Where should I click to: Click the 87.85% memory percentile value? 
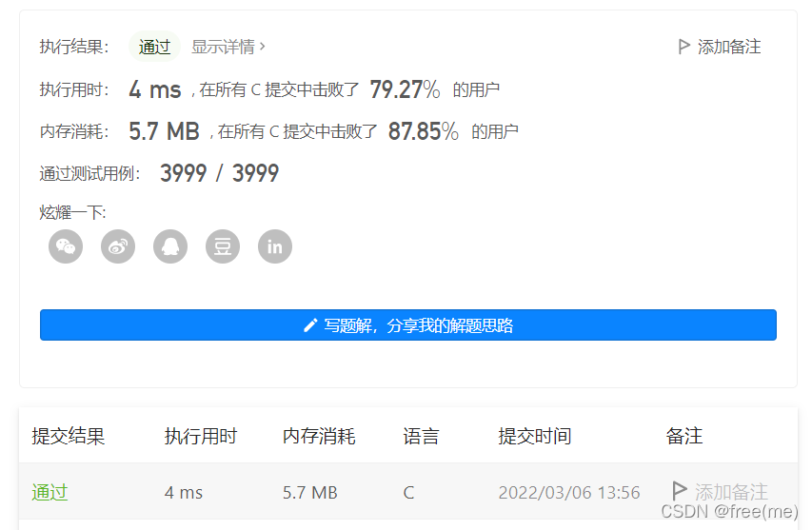point(424,131)
